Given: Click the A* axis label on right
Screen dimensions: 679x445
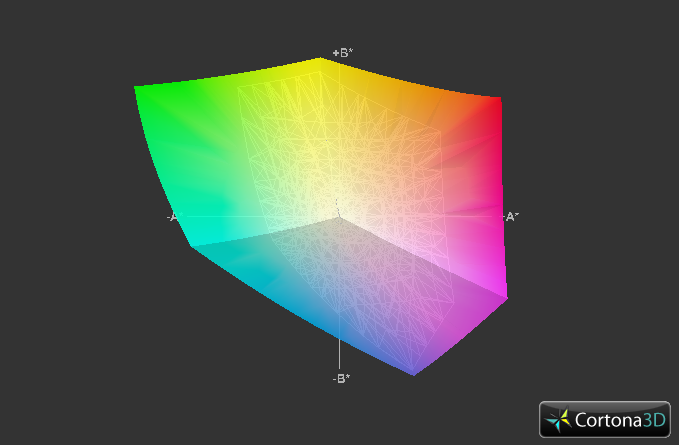Looking at the screenshot, I should click(x=511, y=216).
